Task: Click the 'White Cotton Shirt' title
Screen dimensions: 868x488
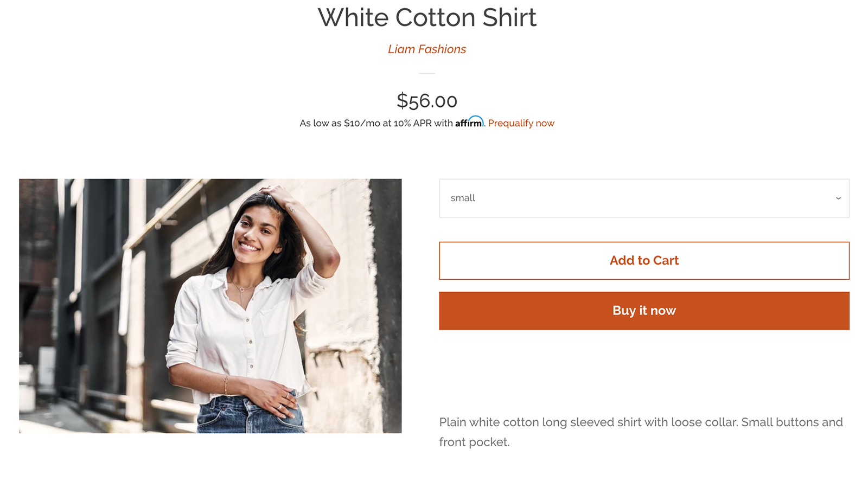Action: point(428,17)
